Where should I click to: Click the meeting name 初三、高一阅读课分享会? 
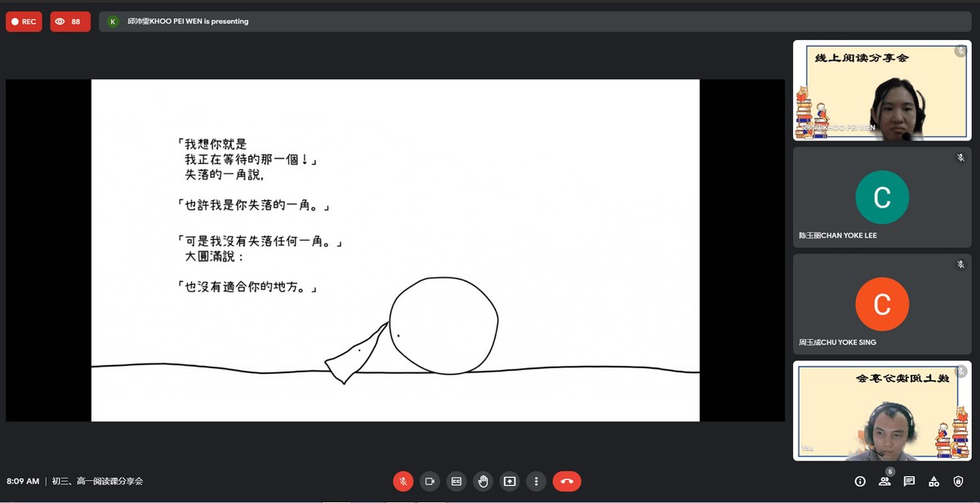97,482
